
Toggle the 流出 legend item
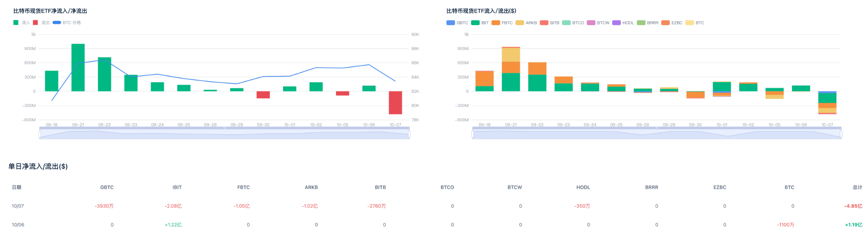pyautogui.click(x=41, y=23)
